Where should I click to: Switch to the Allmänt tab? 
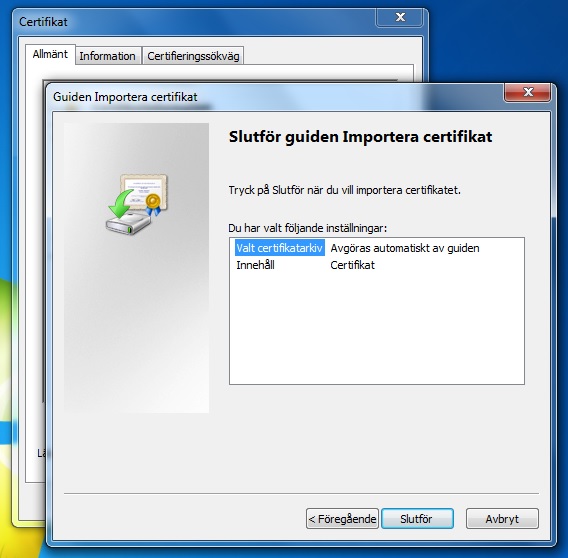pos(50,54)
